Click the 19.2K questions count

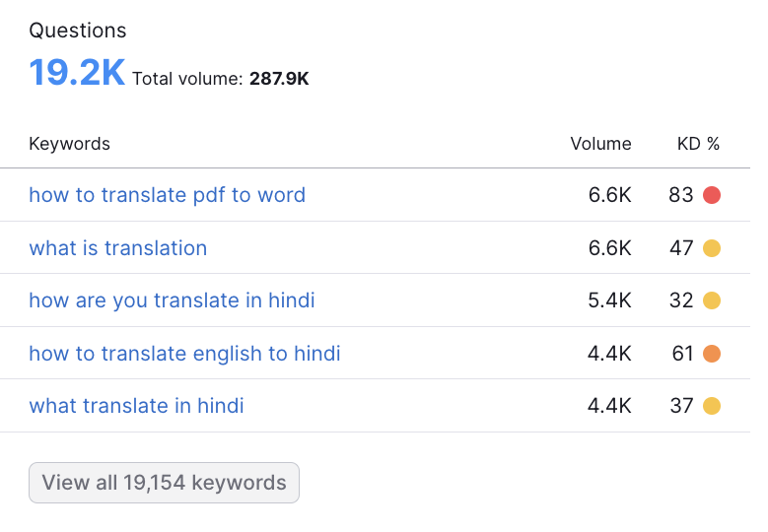[77, 73]
